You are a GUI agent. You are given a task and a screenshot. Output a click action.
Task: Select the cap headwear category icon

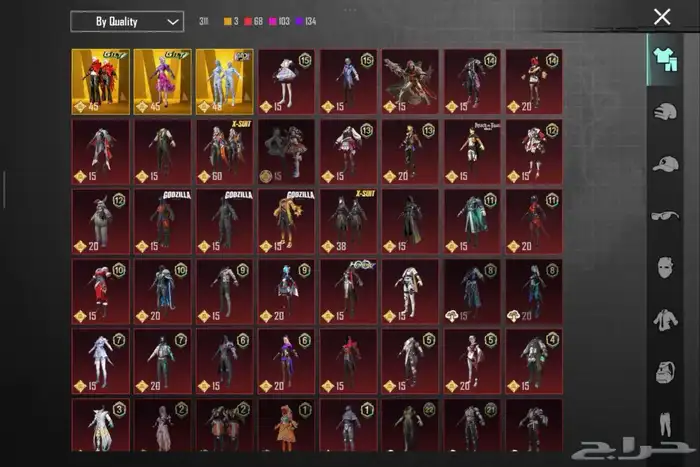tap(665, 163)
